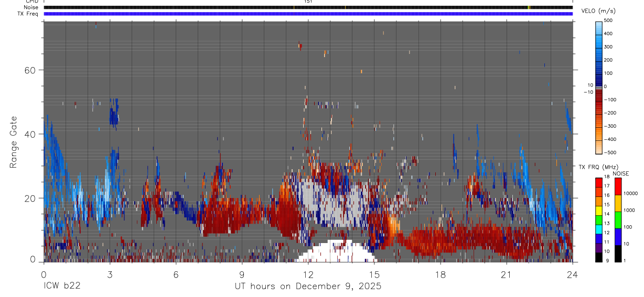The width and height of the screenshot is (644, 297).
Task: Click the '1000' noise scale tick
Action: coord(629,210)
